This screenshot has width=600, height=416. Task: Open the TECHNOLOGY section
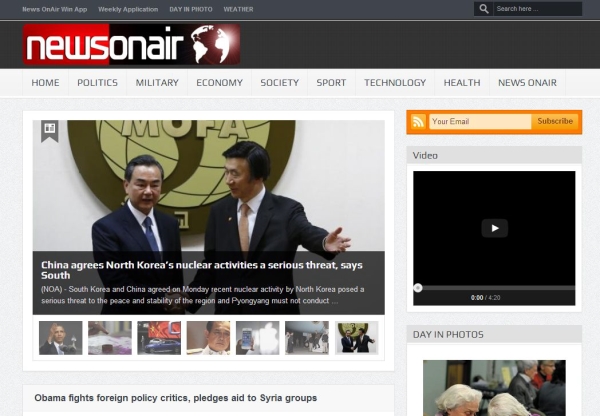pyautogui.click(x=395, y=83)
